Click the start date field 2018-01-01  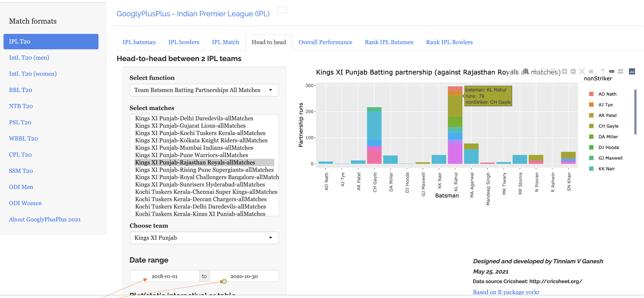[165, 276]
